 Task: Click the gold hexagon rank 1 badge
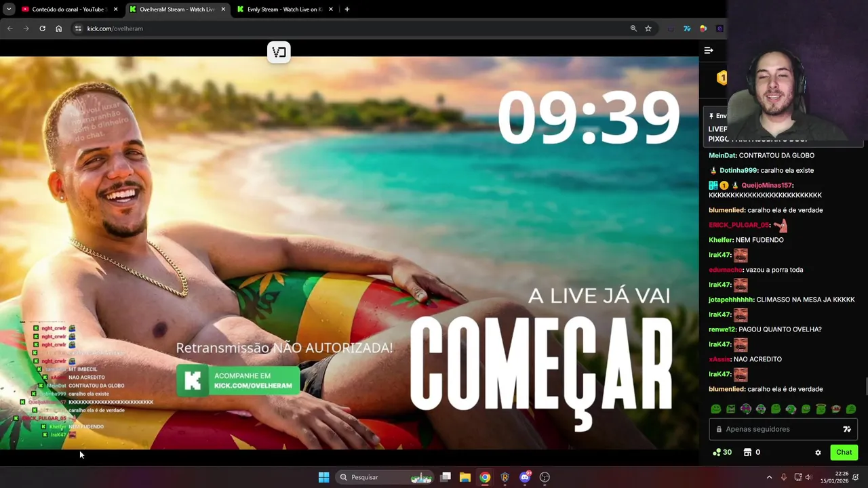point(722,78)
